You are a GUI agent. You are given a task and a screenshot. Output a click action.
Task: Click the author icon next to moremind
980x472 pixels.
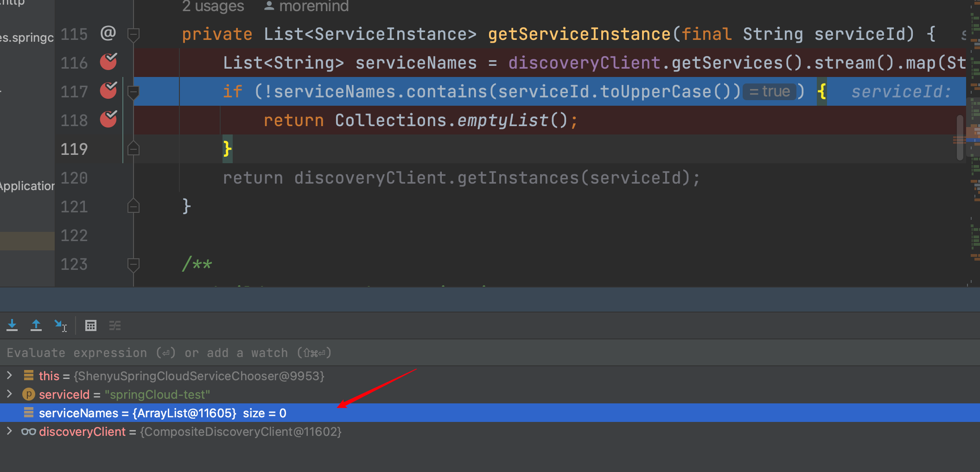tap(269, 6)
